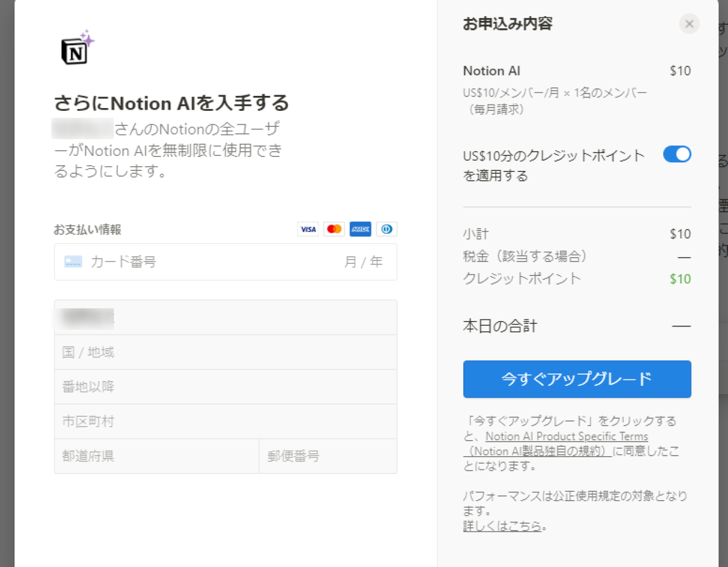Open the 都道府県 field selector

coord(156,456)
